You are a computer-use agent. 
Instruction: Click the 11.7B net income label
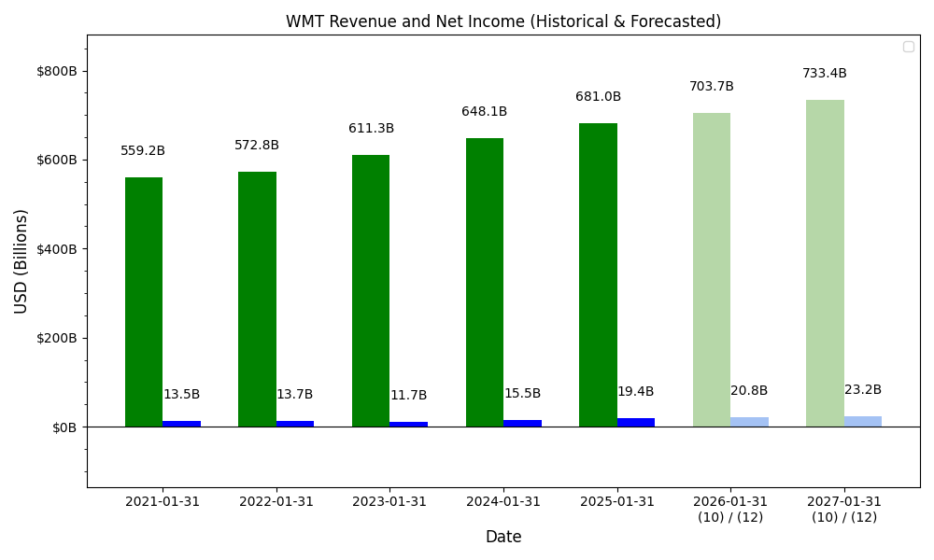click(409, 395)
